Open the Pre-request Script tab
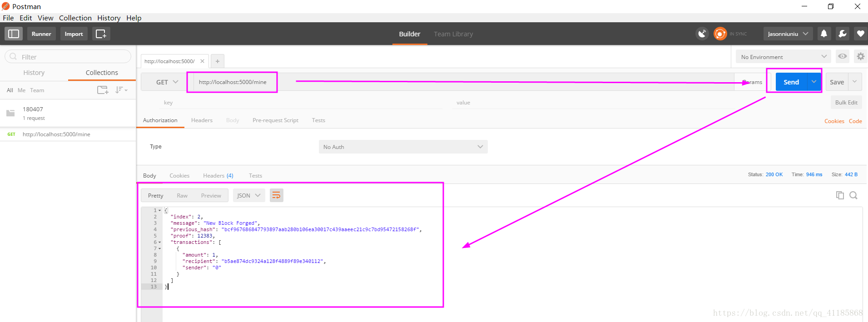This screenshot has width=868, height=322. 276,120
